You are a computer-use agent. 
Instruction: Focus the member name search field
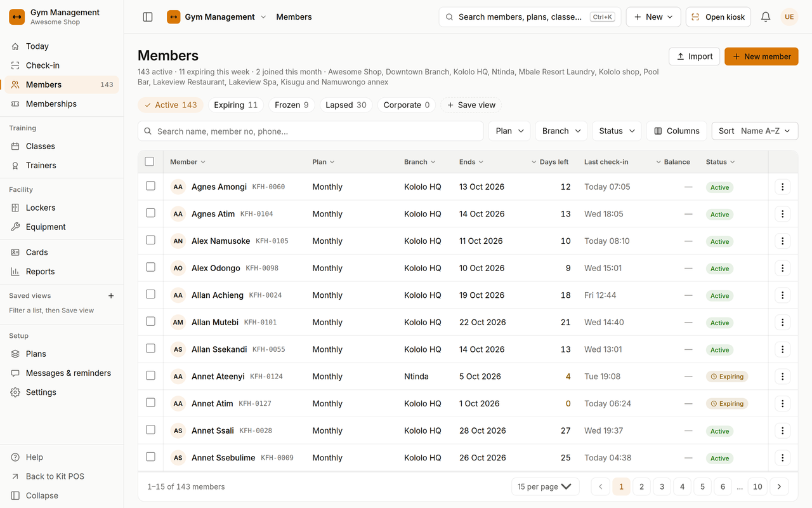click(x=311, y=131)
